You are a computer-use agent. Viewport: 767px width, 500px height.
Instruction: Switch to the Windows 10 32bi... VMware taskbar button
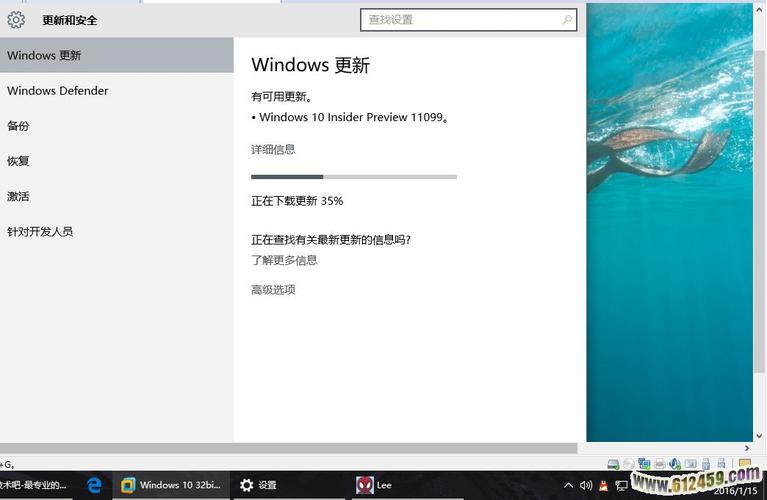(x=171, y=485)
